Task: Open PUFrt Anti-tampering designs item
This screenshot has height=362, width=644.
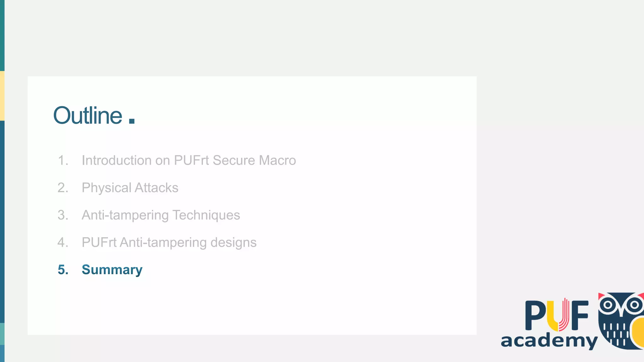Action: point(169,242)
